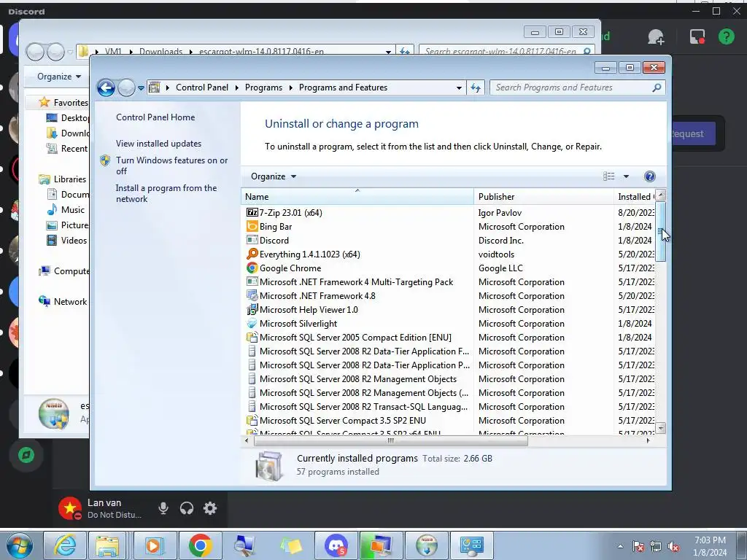The width and height of the screenshot is (747, 560).
Task: Click the horizontal scrollbar thumb under the list
Action: pyautogui.click(x=391, y=440)
